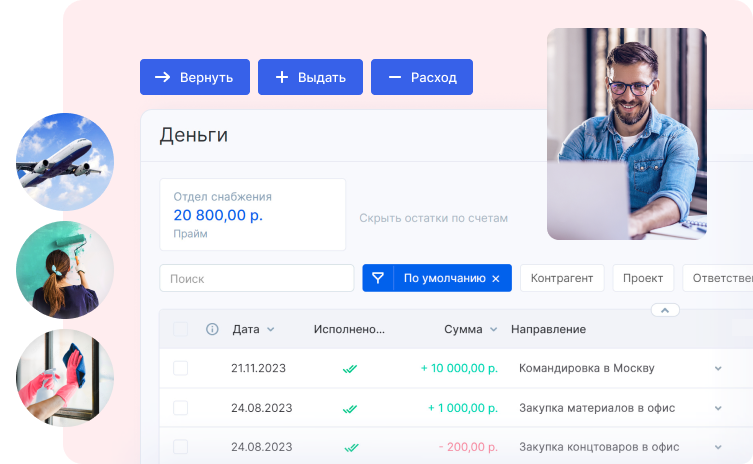This screenshot has height=464, width=753.
Task: Click the wall painting round thumbnail
Action: [65, 269]
